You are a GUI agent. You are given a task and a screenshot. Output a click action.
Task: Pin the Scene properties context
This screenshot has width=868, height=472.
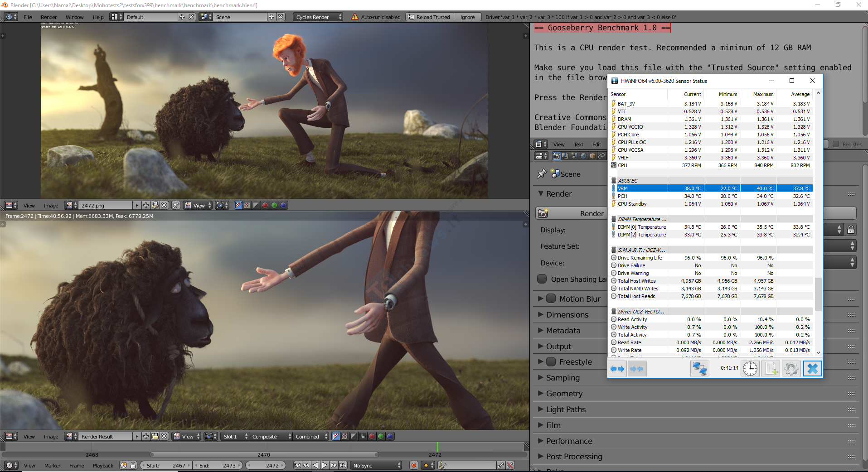click(541, 174)
